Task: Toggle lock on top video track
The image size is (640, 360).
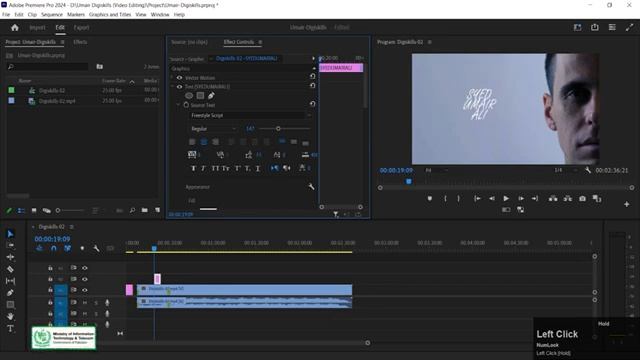Action: coord(50,268)
